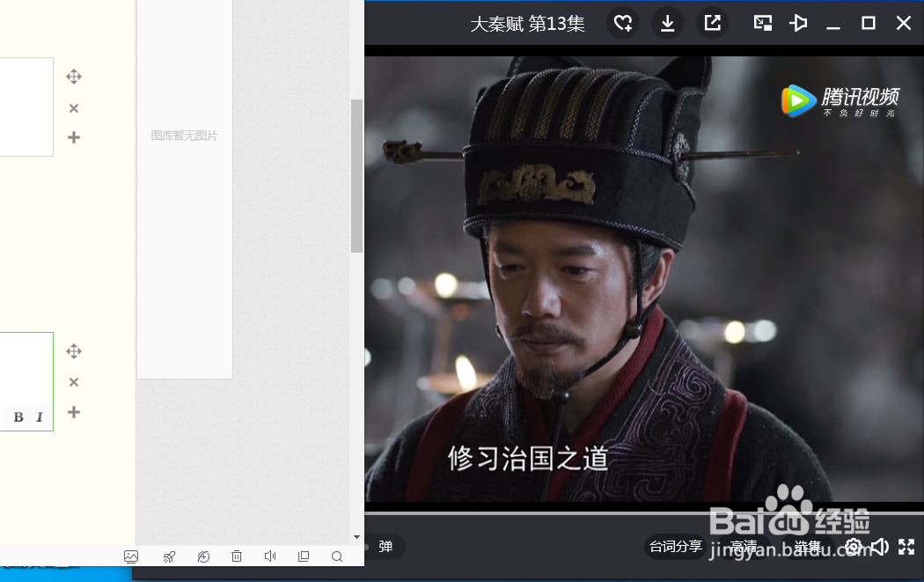The height and width of the screenshot is (582, 924).
Task: Click the 图库暂无图片 gallery panel
Action: [185, 188]
